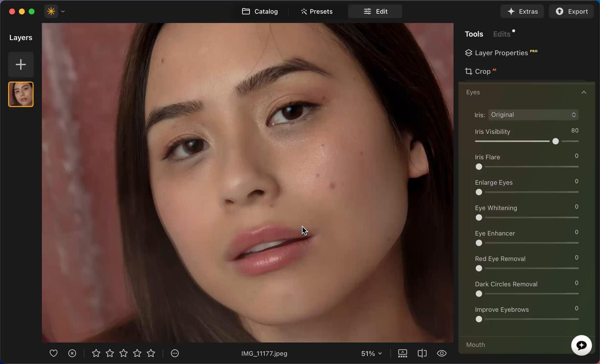Toggle the before/after compare split icon

pos(422,353)
